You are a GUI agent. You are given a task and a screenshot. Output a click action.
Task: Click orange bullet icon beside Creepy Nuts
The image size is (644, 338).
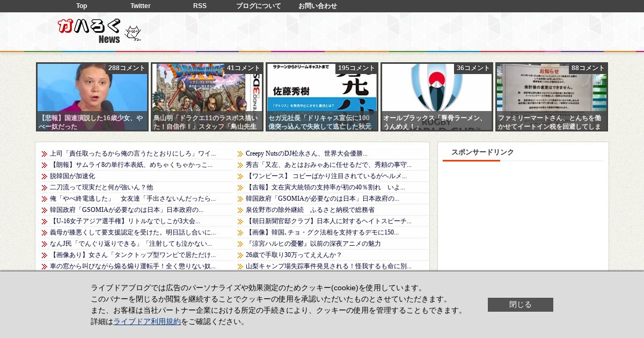(240, 154)
